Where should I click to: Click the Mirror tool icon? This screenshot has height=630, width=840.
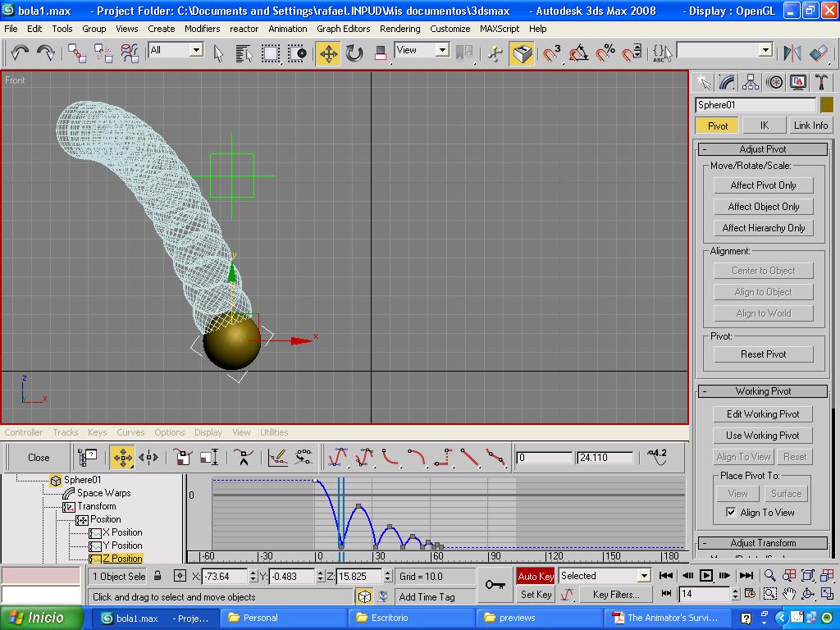tap(792, 54)
